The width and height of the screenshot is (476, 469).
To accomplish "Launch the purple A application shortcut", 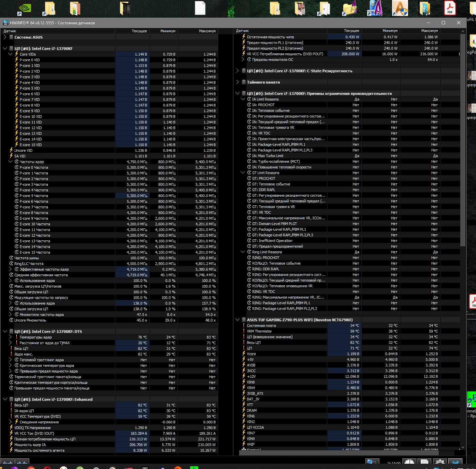I will click(x=375, y=8).
